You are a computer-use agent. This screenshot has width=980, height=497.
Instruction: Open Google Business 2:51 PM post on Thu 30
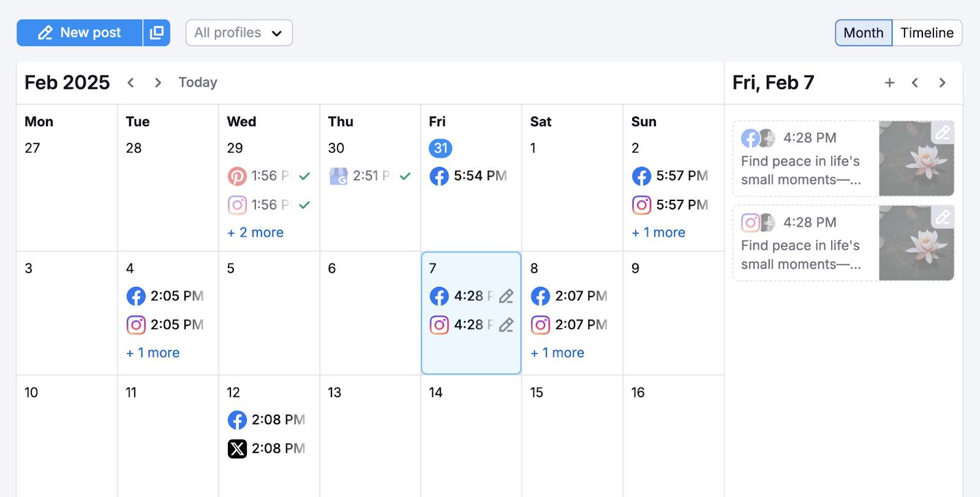[x=370, y=176]
